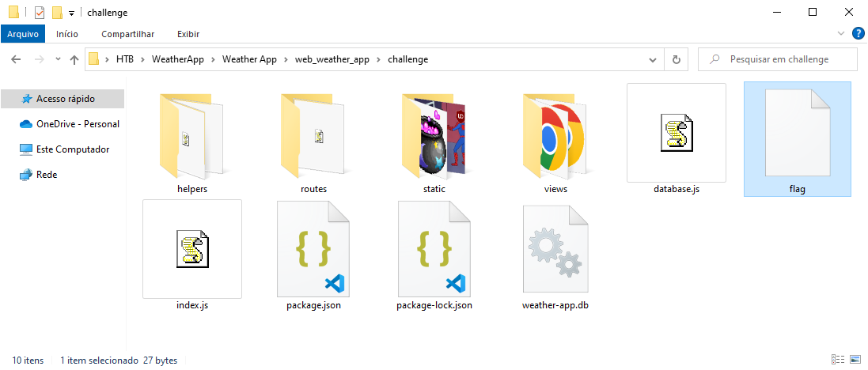
Task: Select the weather-app.db gears icon
Action: (x=555, y=249)
